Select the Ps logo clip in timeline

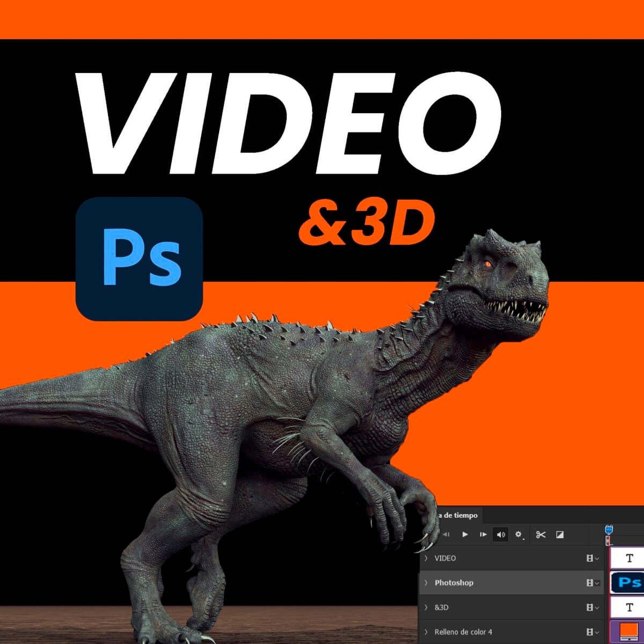point(629,583)
